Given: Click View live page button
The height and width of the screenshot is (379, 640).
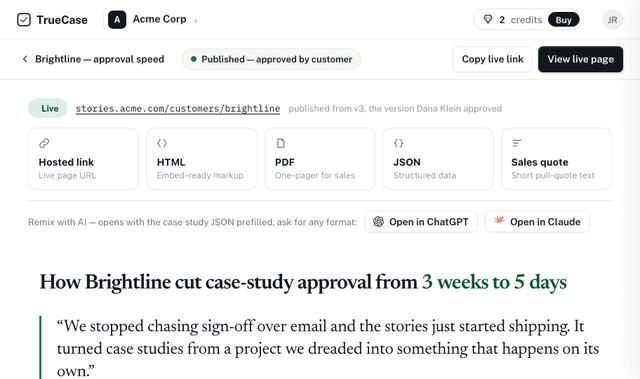Looking at the screenshot, I should (x=580, y=59).
